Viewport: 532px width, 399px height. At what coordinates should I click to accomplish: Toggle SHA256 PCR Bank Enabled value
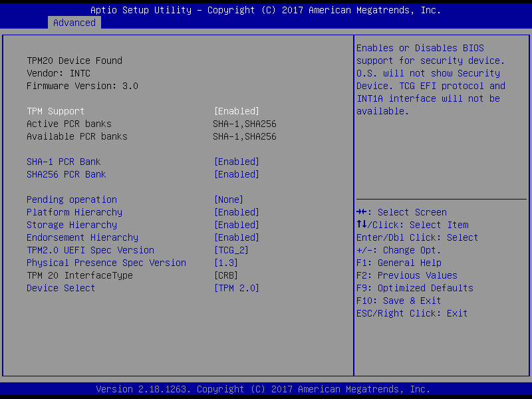(x=236, y=174)
